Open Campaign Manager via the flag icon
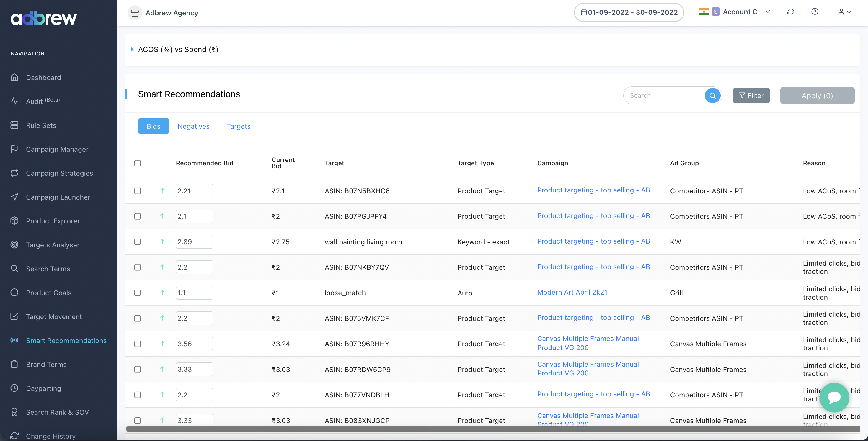 tap(15, 149)
